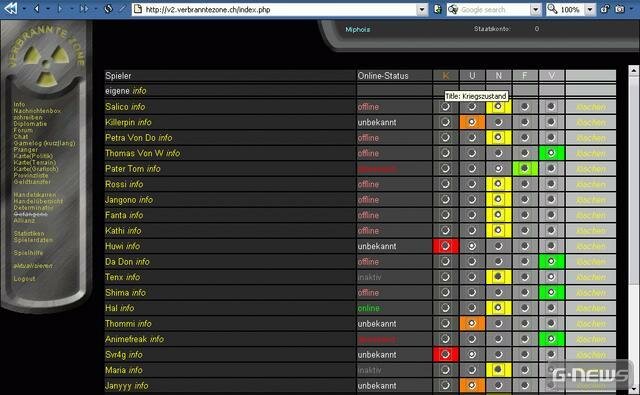
Task: Open Nachrichtenbox in sidebar menu
Action: pyautogui.click(x=37, y=111)
